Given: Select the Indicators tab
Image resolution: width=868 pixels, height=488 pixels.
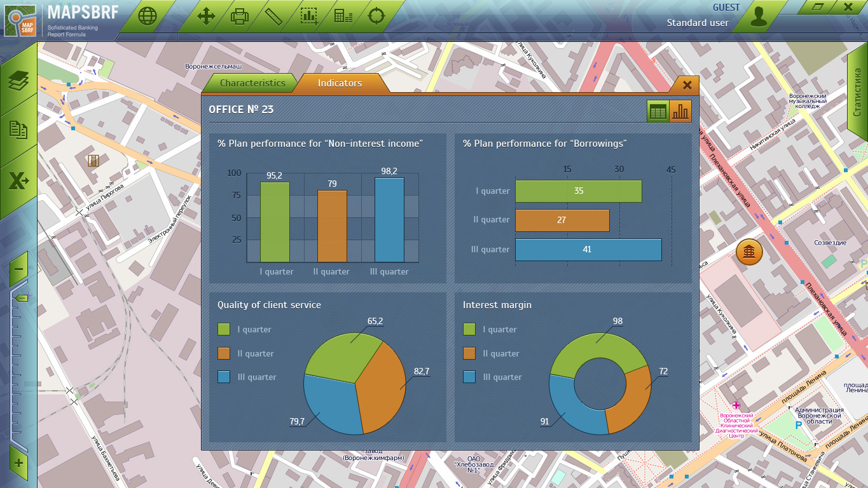Looking at the screenshot, I should click(x=340, y=83).
